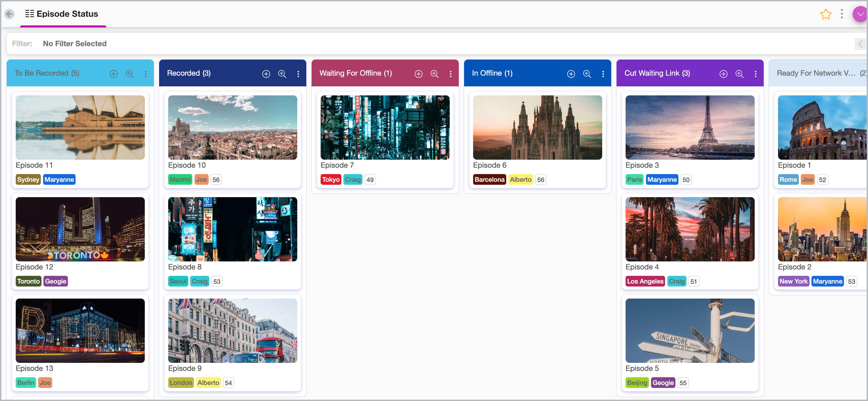
Task: Open Waiting For Offline column options menu
Action: click(450, 74)
